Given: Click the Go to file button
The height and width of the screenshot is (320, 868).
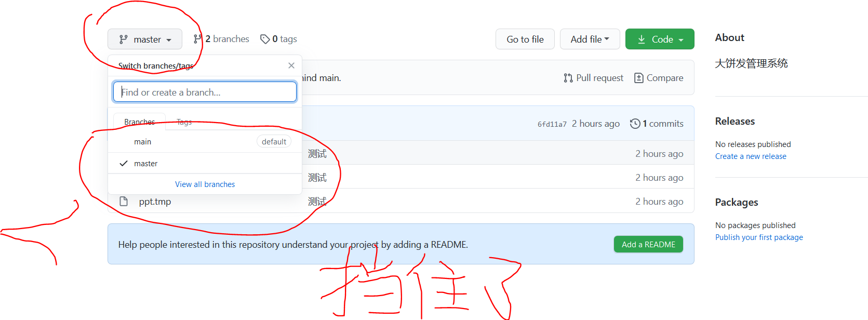Looking at the screenshot, I should pyautogui.click(x=525, y=39).
